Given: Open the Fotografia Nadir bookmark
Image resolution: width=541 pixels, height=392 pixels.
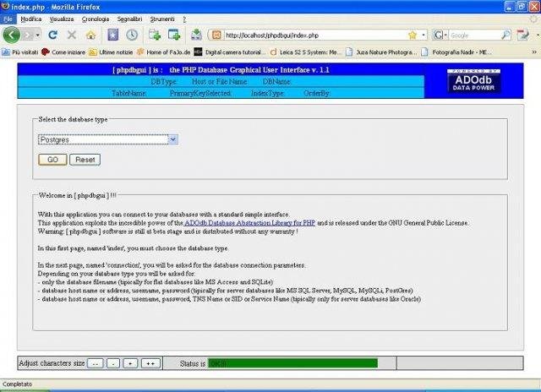Looking at the screenshot, I should click(x=455, y=52).
